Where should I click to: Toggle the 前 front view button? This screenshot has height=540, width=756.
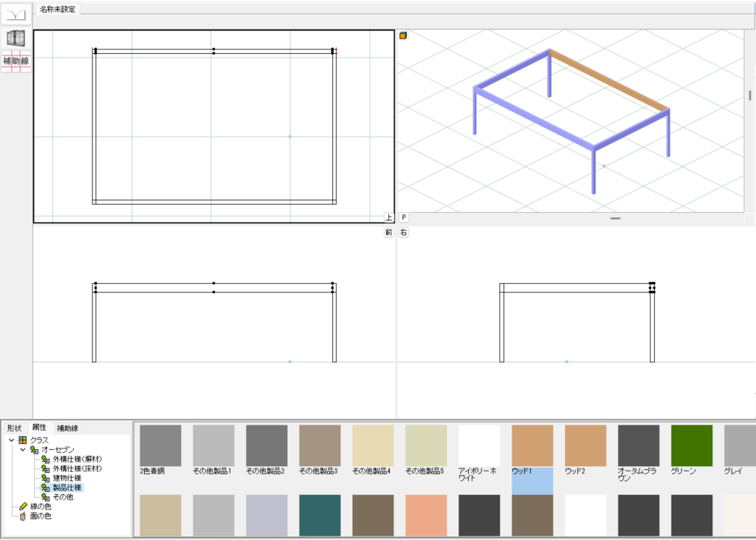click(x=388, y=232)
